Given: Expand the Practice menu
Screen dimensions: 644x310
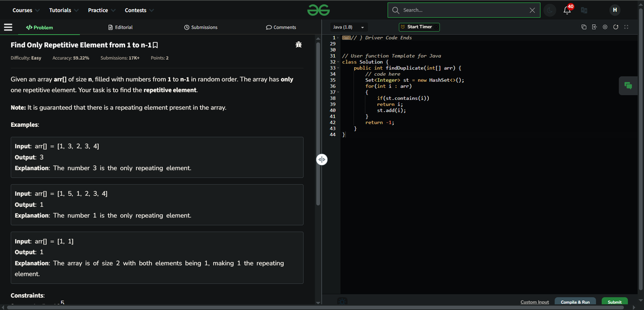Looking at the screenshot, I should coord(101,10).
